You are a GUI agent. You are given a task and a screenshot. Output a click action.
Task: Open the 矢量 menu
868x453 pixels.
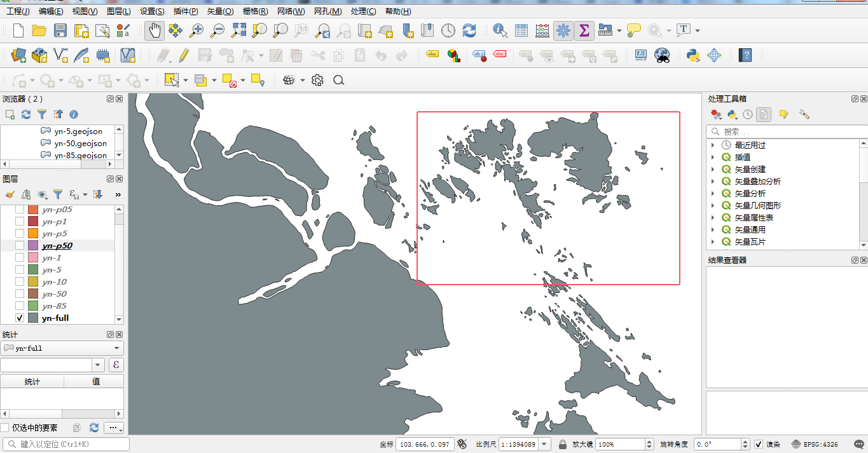(x=221, y=11)
